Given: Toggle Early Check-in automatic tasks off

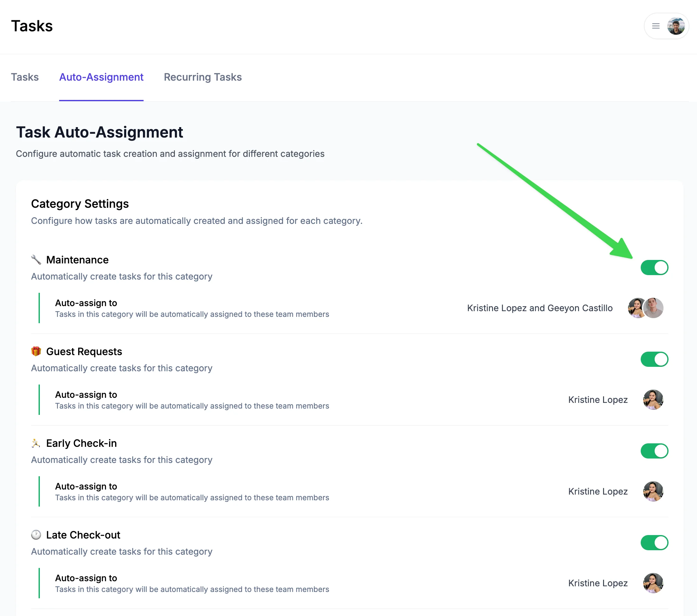Looking at the screenshot, I should coord(654,451).
